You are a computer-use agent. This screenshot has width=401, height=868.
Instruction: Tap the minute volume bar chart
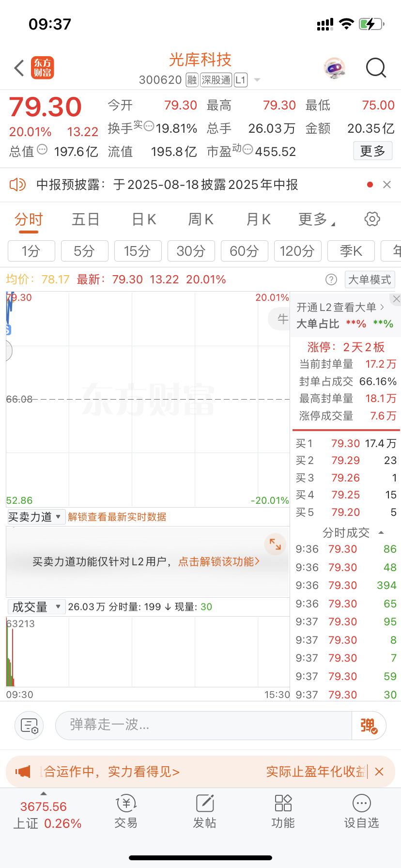(x=148, y=651)
